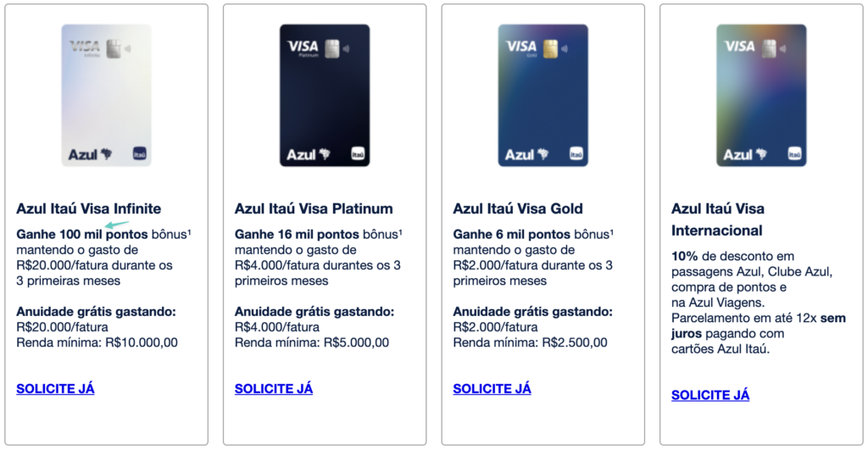Click the Azul Itaú Visa Platinum title
The width and height of the screenshot is (868, 450).
[x=314, y=208]
